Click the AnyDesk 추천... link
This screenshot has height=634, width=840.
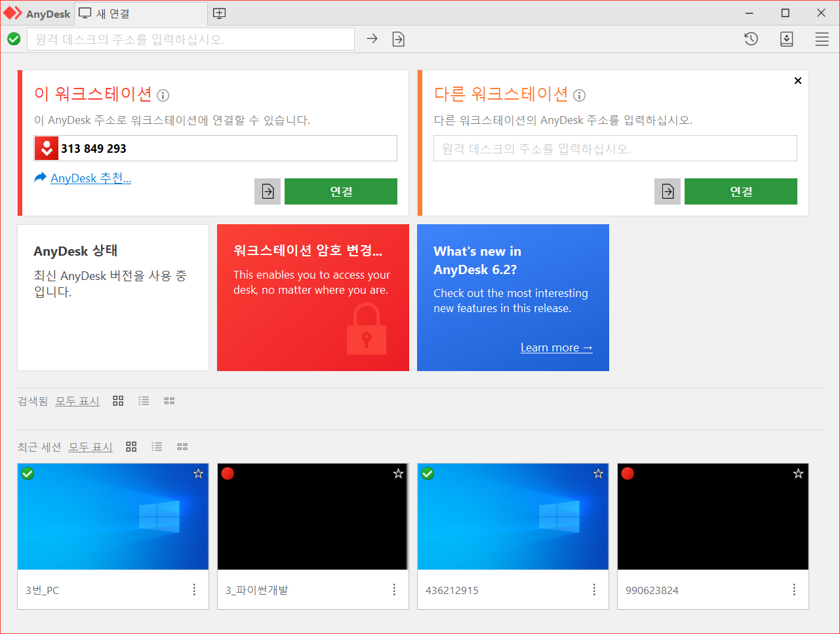tap(90, 178)
